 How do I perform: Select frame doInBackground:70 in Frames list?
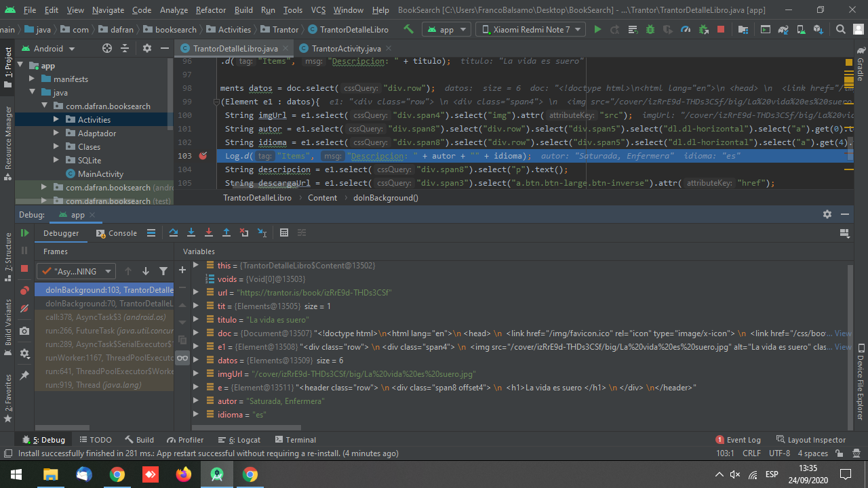[104, 304]
